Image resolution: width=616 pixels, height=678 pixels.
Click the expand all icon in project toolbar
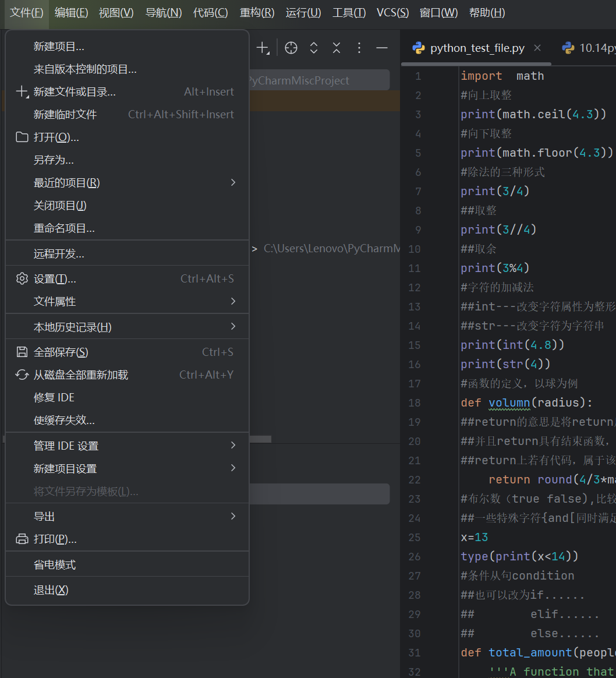pyautogui.click(x=314, y=48)
